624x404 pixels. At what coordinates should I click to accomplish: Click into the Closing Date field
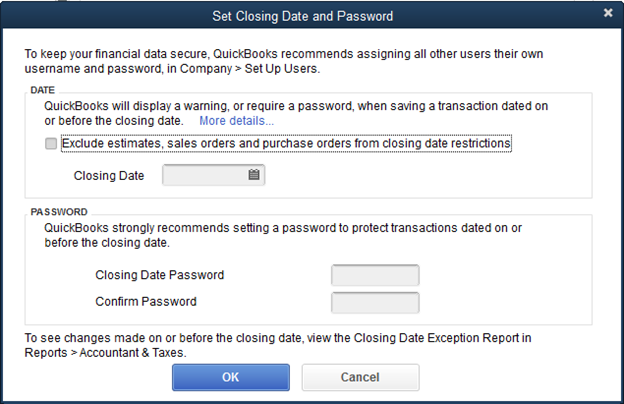click(x=204, y=175)
